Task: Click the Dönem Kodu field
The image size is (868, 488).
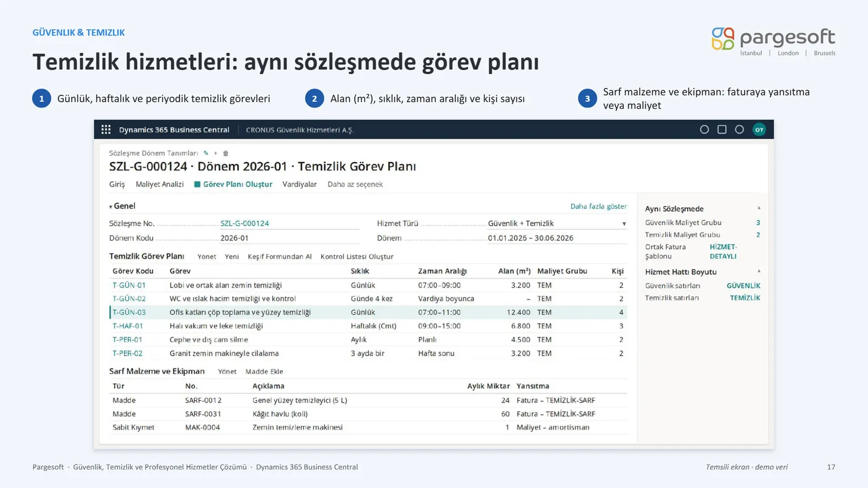Action: coord(290,238)
